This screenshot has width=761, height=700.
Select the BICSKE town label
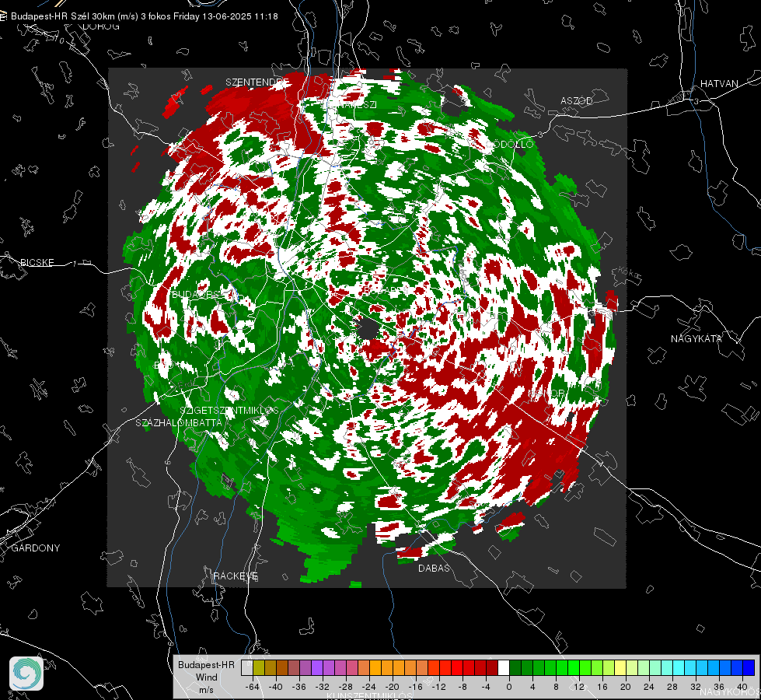37,262
